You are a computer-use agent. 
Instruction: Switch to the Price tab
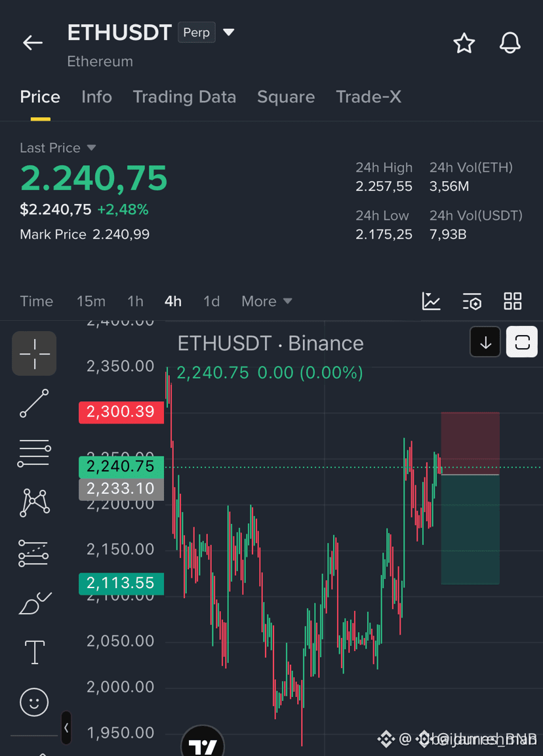(40, 97)
